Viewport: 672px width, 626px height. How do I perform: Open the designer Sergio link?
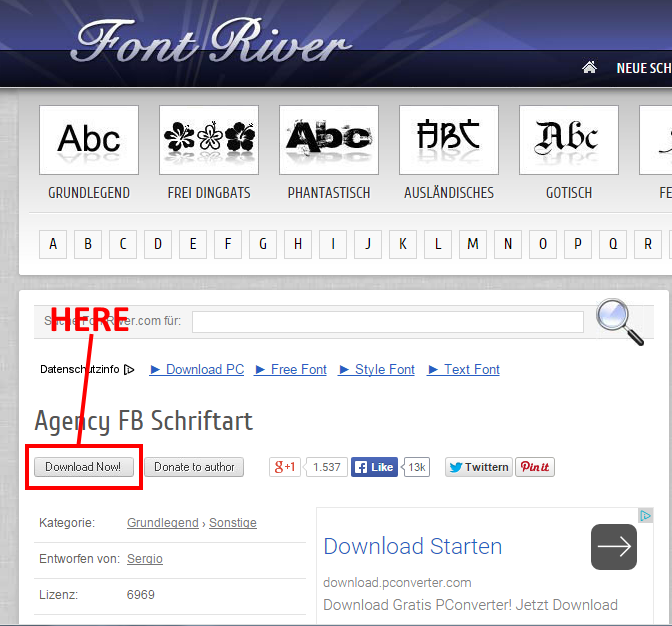click(x=145, y=559)
